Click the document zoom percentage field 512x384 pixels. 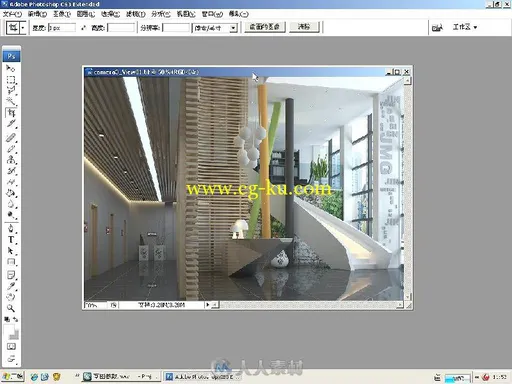(x=95, y=305)
